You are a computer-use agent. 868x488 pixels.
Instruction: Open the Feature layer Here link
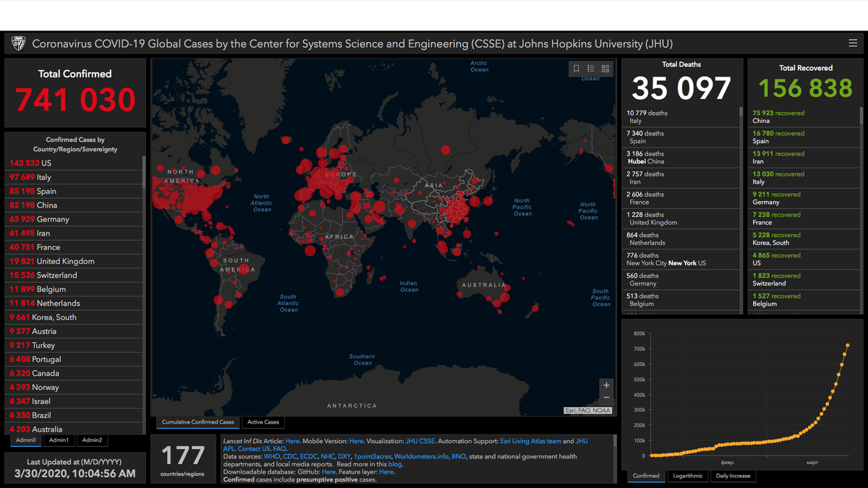[386, 472]
